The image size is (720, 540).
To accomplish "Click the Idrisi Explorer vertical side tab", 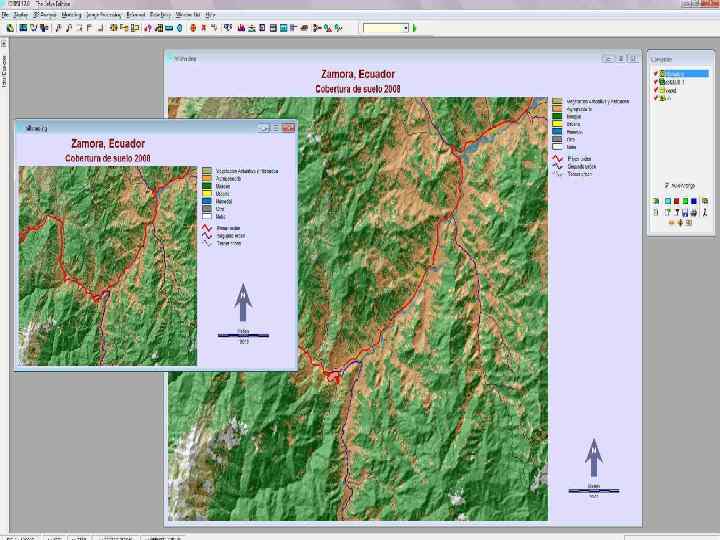I will (x=4, y=71).
